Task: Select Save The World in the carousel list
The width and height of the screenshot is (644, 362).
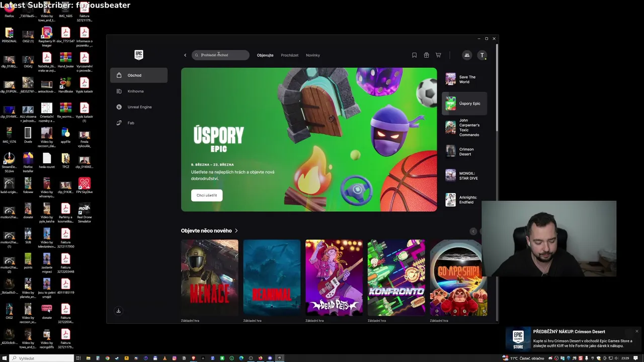Action: coord(464,79)
